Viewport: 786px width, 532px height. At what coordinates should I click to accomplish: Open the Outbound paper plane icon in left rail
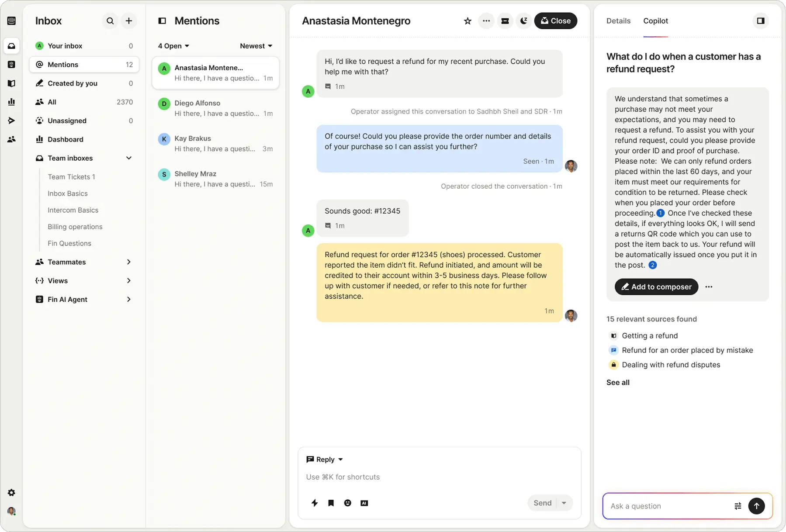coord(11,121)
